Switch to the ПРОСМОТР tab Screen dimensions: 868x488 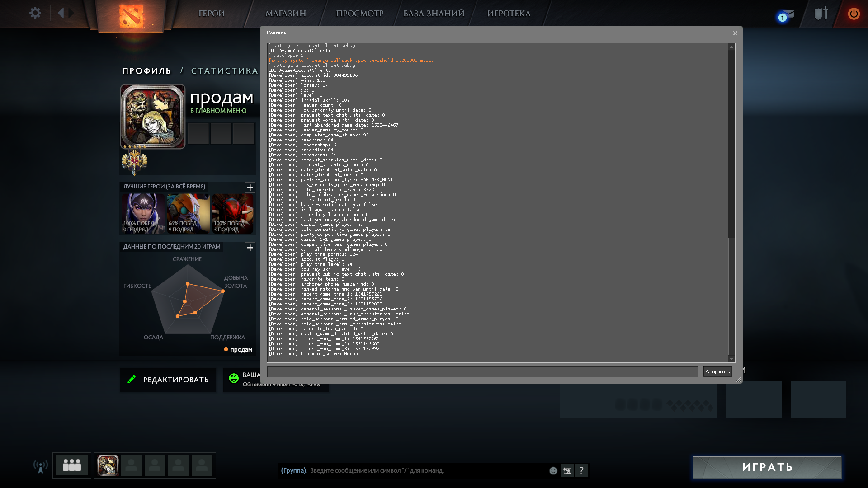(360, 14)
